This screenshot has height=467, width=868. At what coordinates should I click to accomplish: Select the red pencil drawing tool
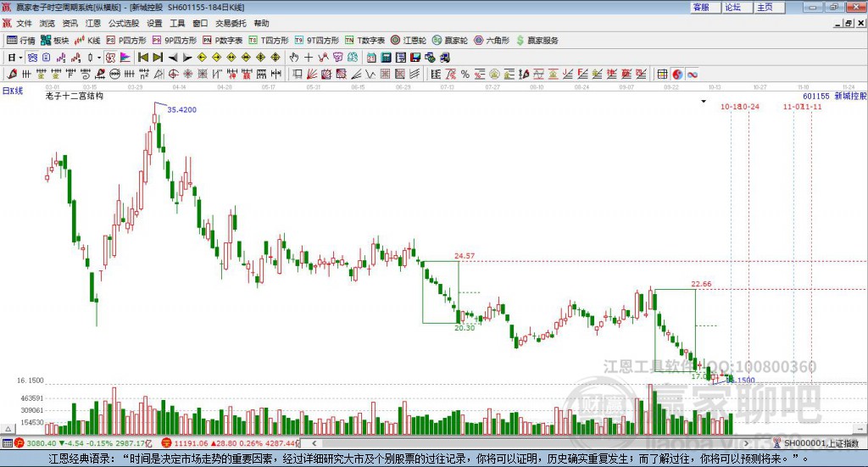tap(12, 74)
